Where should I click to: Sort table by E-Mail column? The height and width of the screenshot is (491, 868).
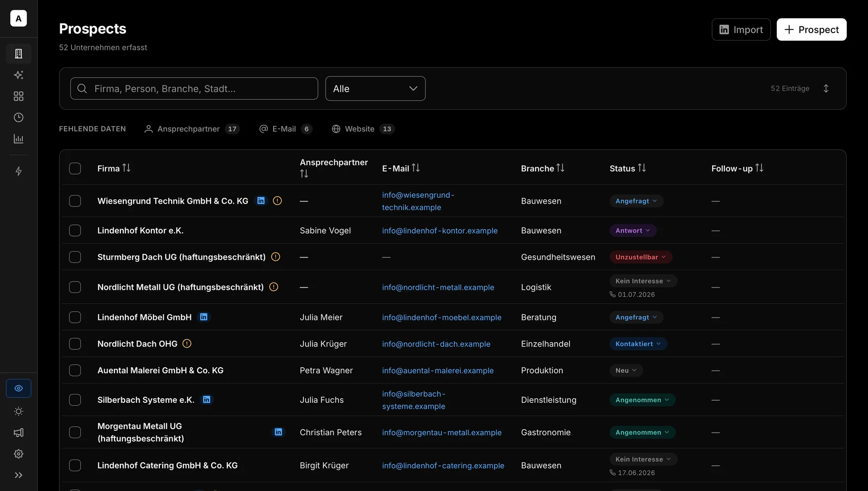(x=401, y=168)
